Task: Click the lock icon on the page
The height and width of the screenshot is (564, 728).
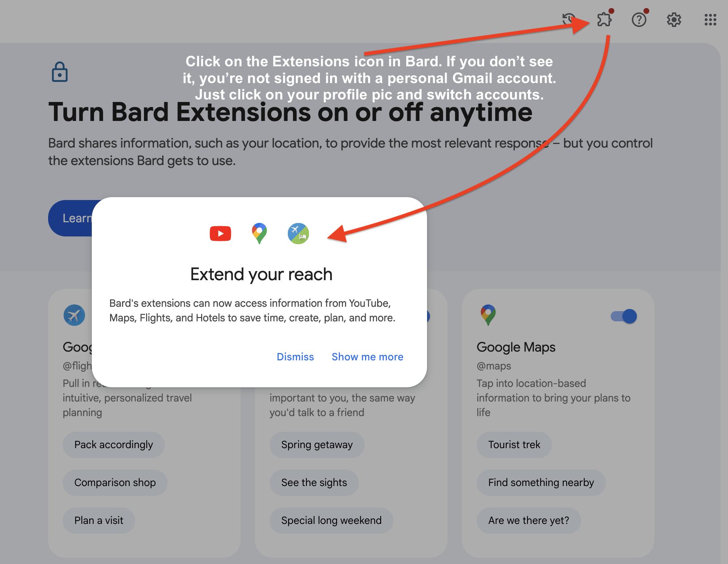Action: tap(59, 72)
